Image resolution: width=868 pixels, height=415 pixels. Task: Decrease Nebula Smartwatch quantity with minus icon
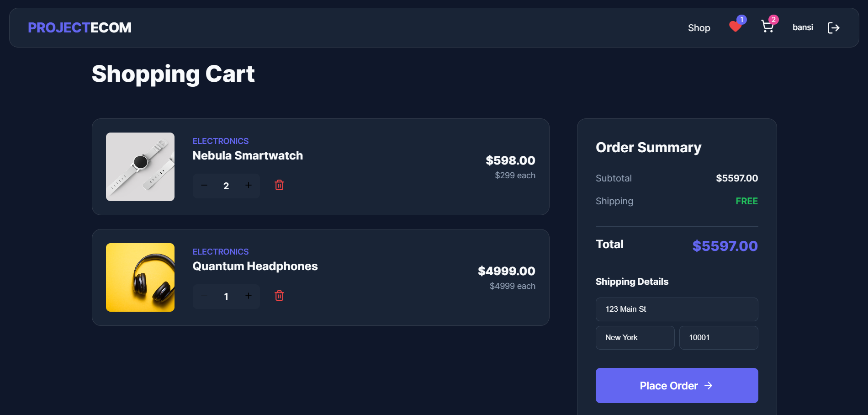click(204, 186)
